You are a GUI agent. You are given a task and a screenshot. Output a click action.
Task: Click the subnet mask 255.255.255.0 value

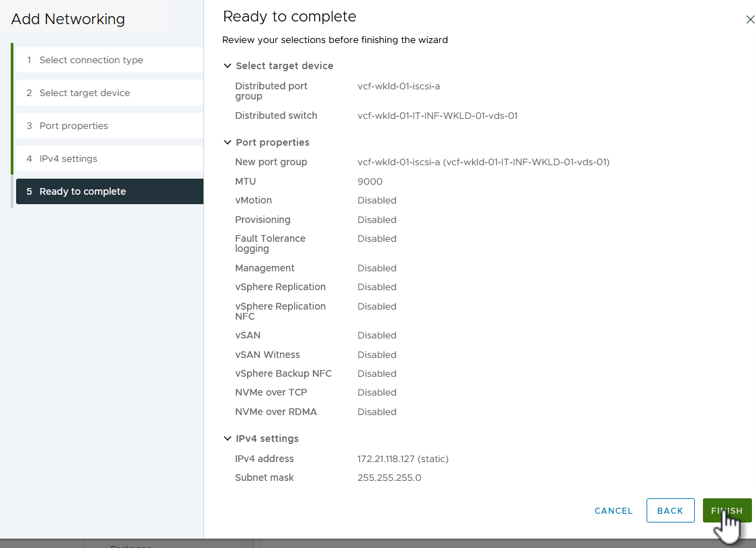[389, 477]
